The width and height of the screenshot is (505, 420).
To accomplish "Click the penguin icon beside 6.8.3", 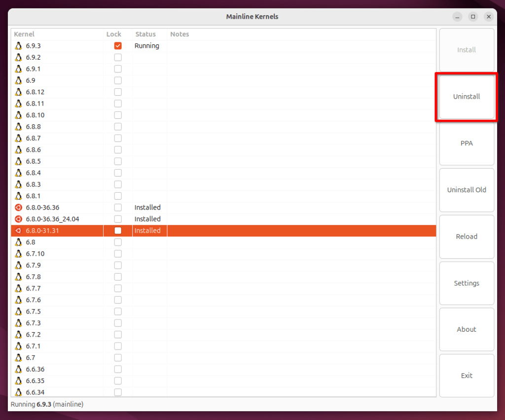I will (18, 184).
